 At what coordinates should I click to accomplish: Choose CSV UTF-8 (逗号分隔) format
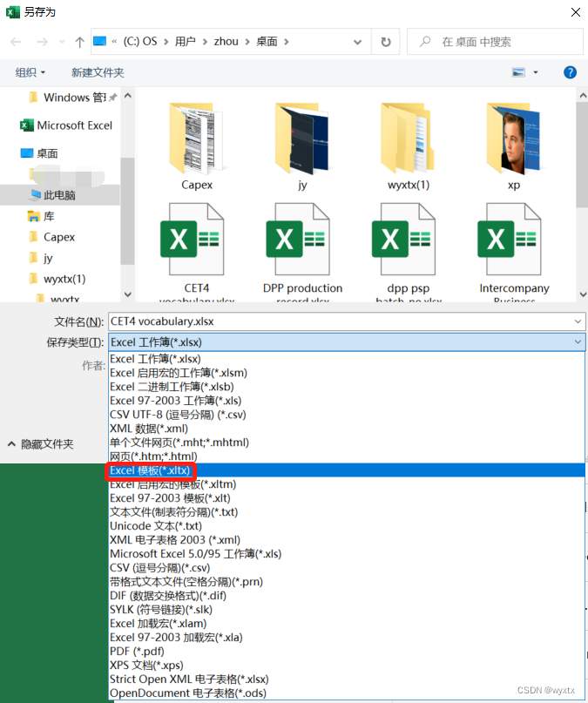point(347,415)
